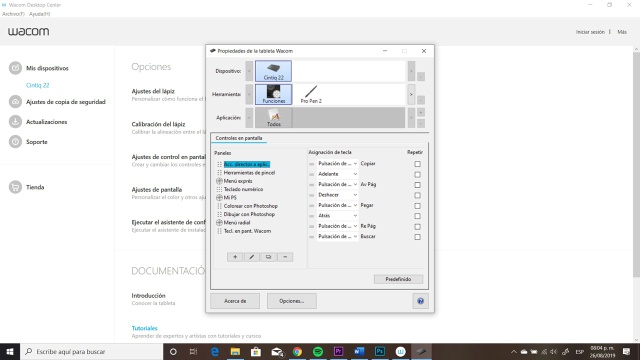Select the Funciones tool icon

(x=273, y=94)
